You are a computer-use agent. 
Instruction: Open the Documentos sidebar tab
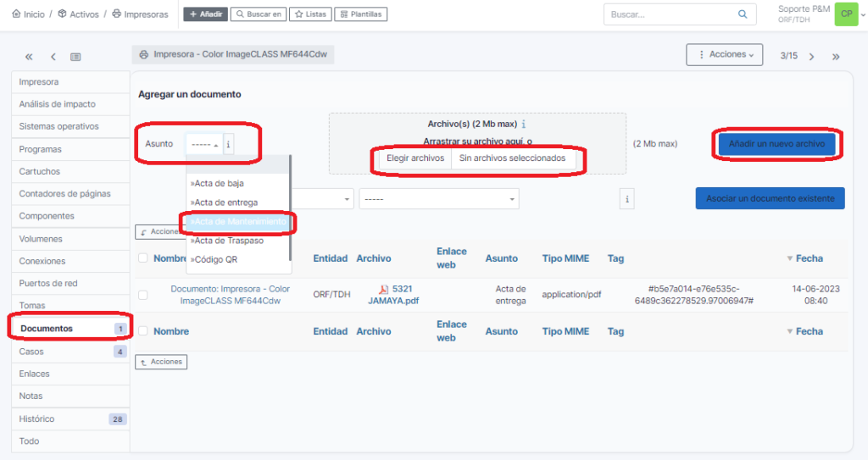[x=47, y=328]
